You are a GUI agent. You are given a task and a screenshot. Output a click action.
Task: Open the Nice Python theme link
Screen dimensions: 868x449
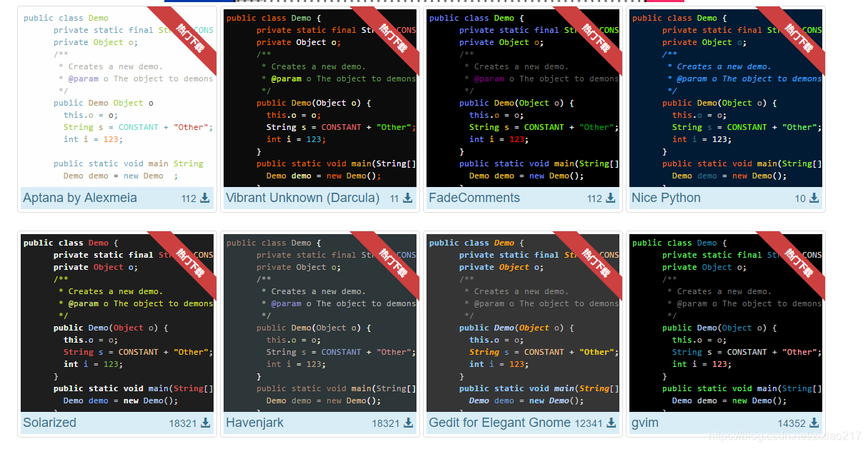(x=666, y=198)
